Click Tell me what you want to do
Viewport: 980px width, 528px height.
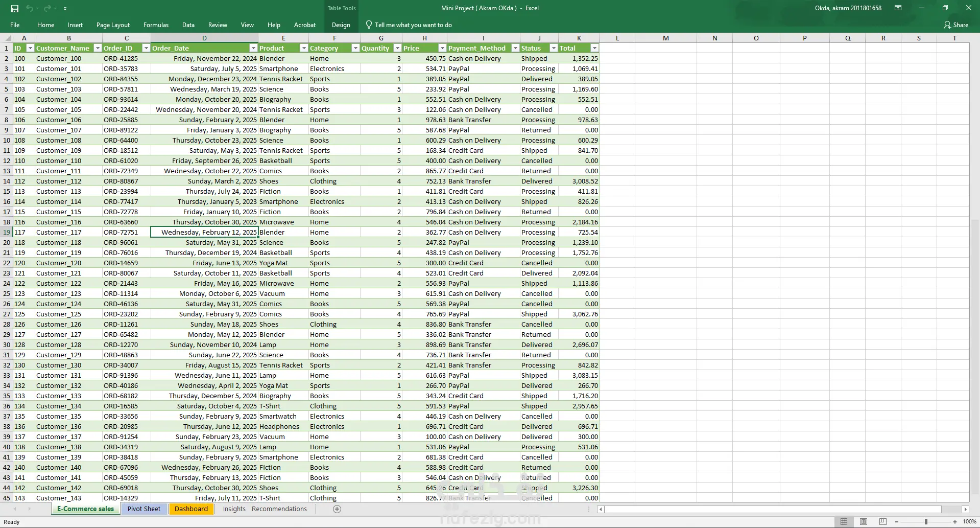click(413, 25)
